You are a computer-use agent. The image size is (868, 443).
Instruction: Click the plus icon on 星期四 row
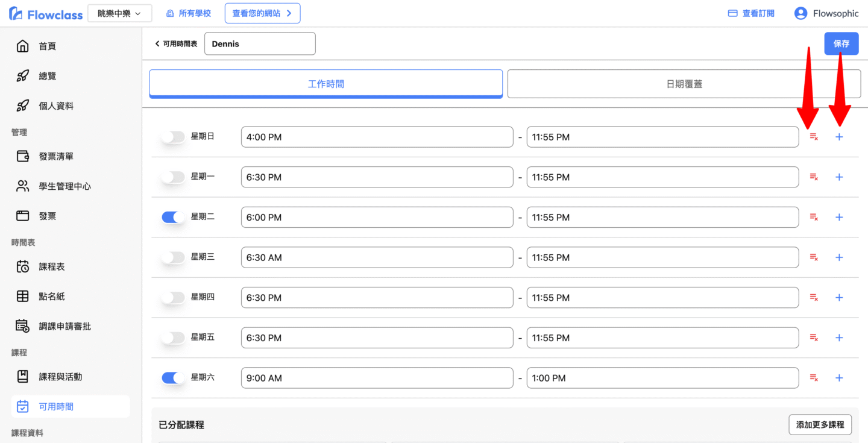point(839,298)
